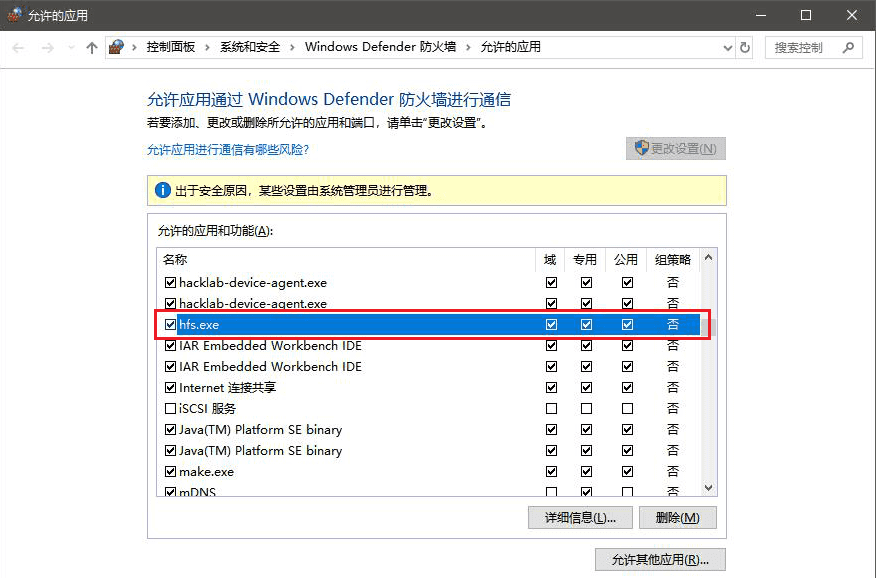Image resolution: width=876 pixels, height=578 pixels.
Task: Click the 更改设置(N) button
Action: pos(675,149)
